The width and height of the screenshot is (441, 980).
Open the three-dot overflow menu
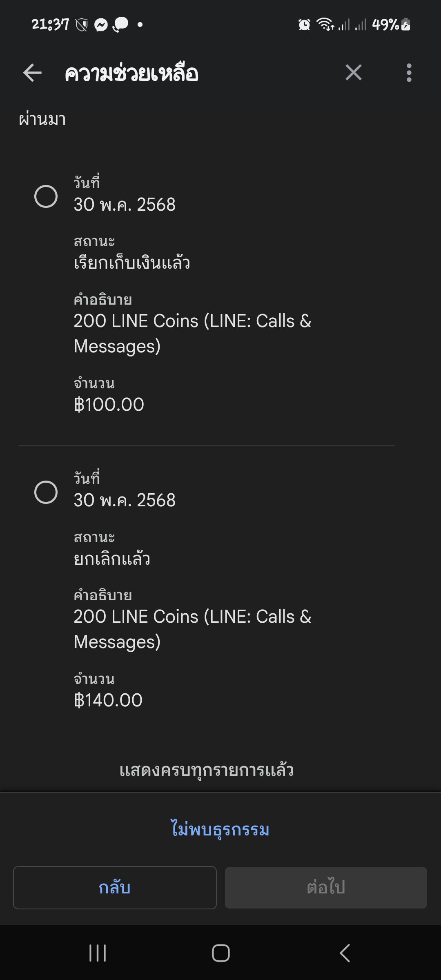(x=409, y=73)
